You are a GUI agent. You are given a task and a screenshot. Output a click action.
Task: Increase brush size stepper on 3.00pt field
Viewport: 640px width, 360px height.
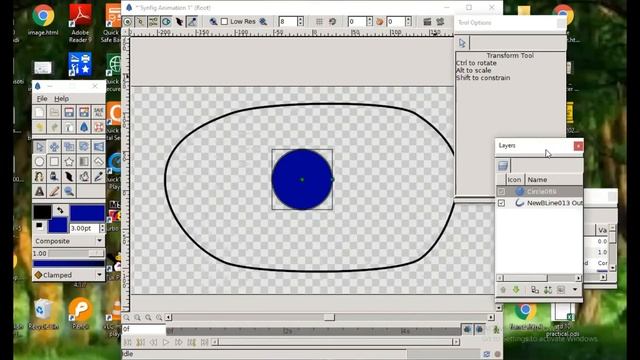[102, 226]
